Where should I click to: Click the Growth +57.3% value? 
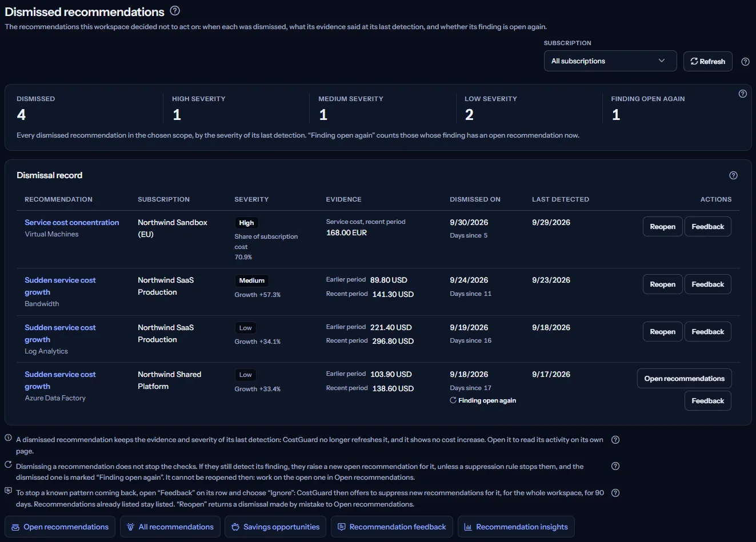[x=258, y=295]
